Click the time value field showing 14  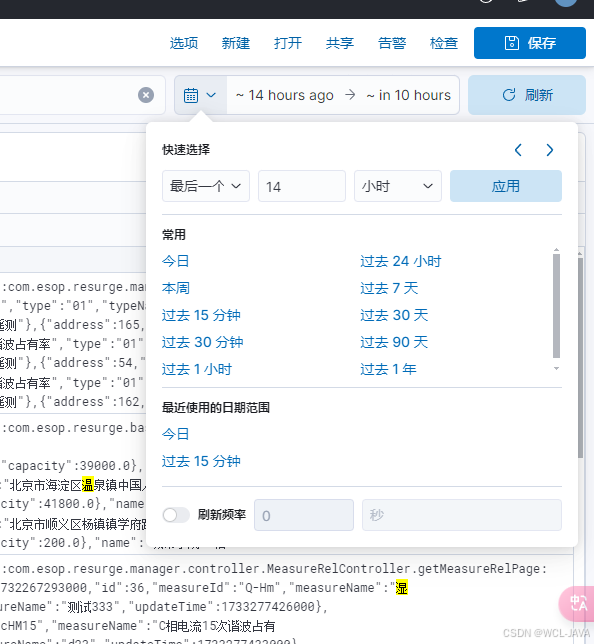302,186
